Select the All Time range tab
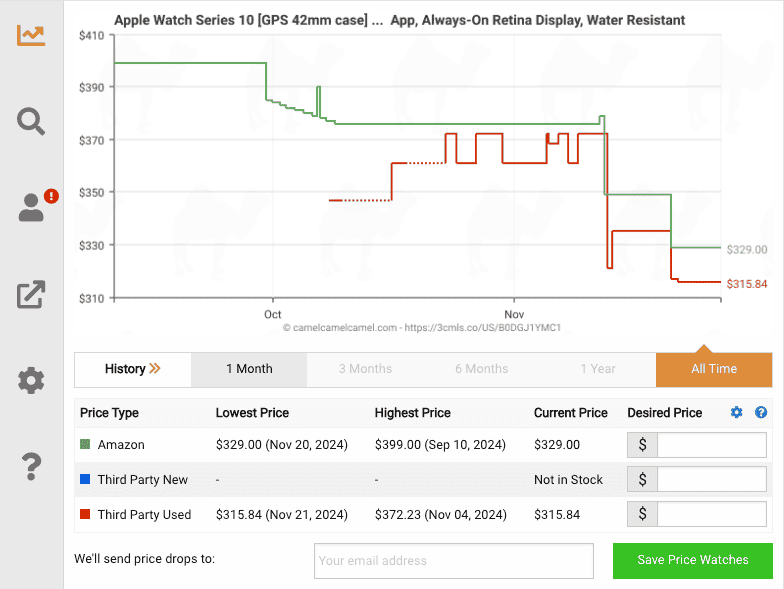Image resolution: width=784 pixels, height=589 pixels. [714, 369]
